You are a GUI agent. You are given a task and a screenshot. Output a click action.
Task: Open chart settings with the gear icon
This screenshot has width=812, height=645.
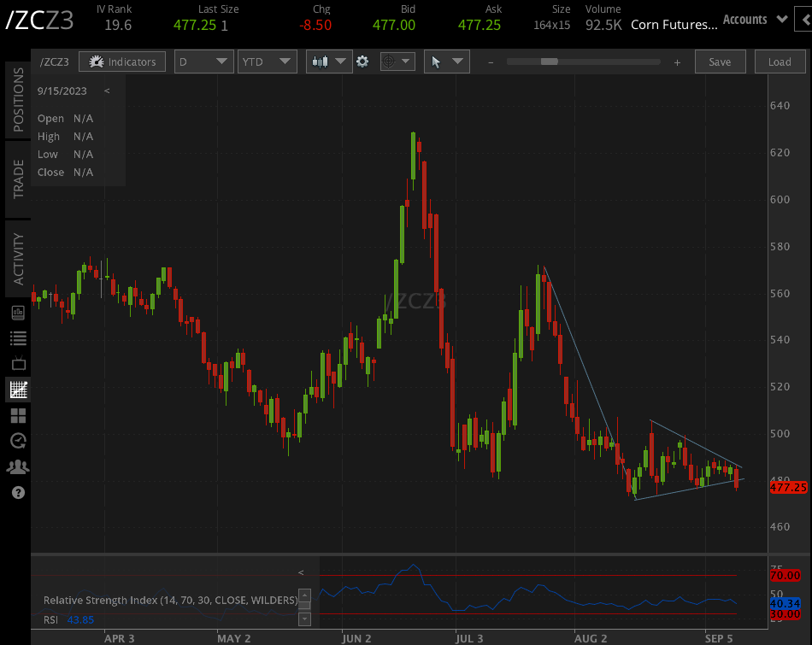(x=362, y=62)
